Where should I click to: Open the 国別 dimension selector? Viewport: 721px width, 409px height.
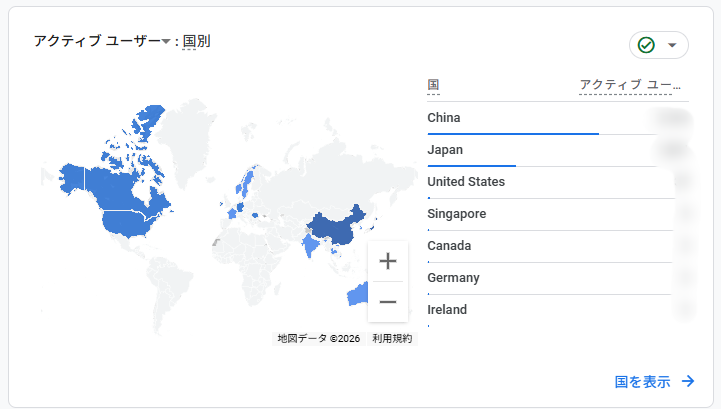click(x=196, y=41)
